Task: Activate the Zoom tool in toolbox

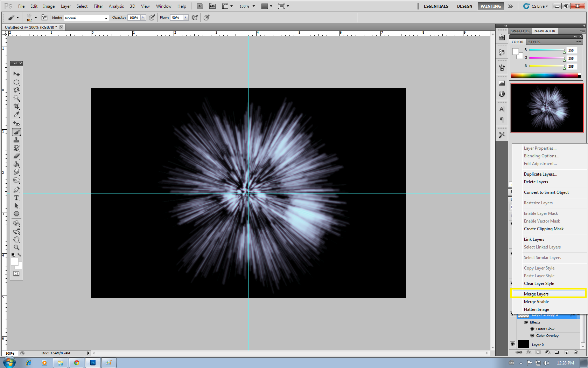Action: coord(16,247)
